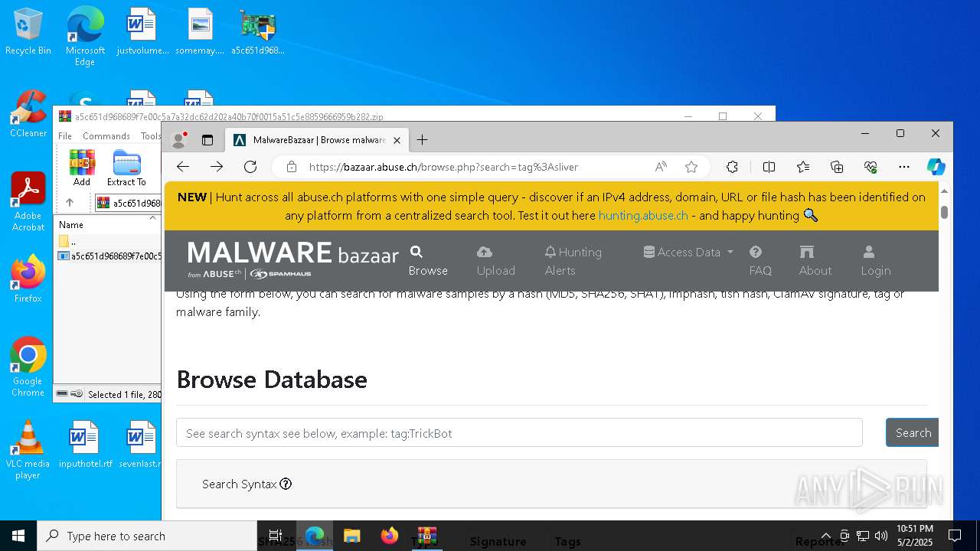Open Browser essentials heart icon

click(871, 167)
